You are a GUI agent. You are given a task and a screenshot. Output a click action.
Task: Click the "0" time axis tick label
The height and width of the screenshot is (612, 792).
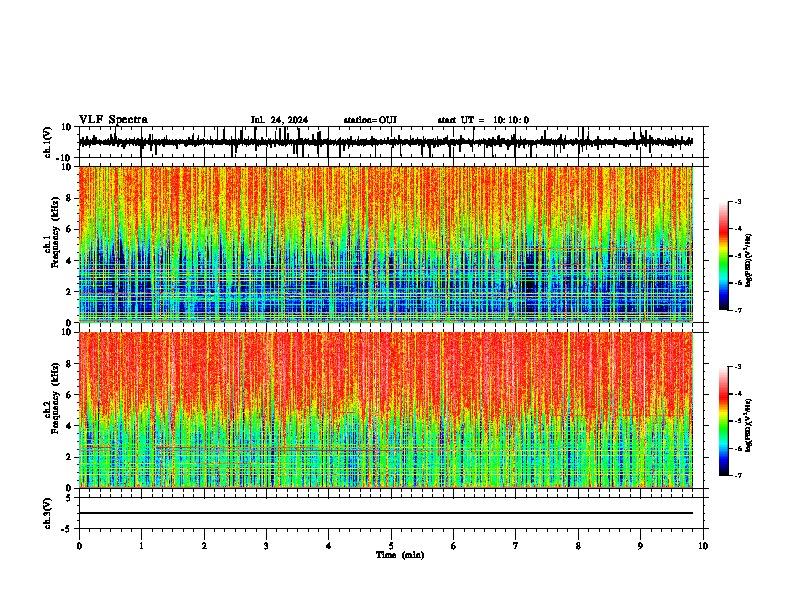click(79, 546)
